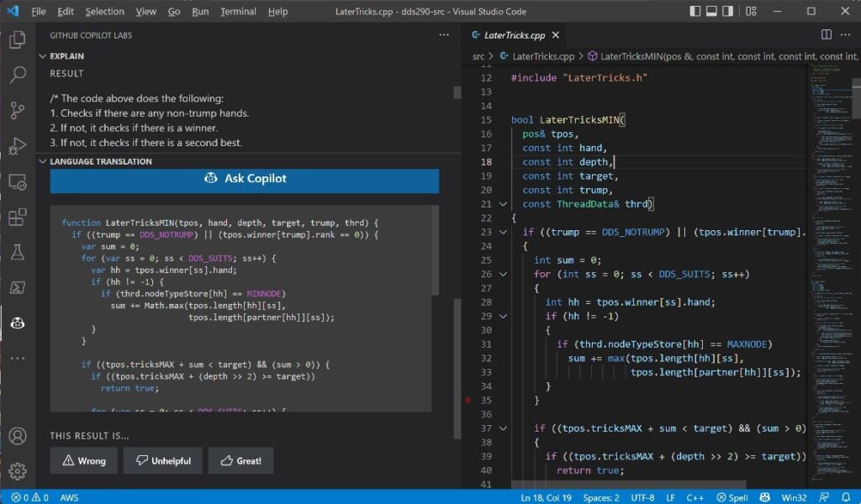This screenshot has height=504, width=861.
Task: Fold the for loop at line 26
Action: (x=502, y=274)
